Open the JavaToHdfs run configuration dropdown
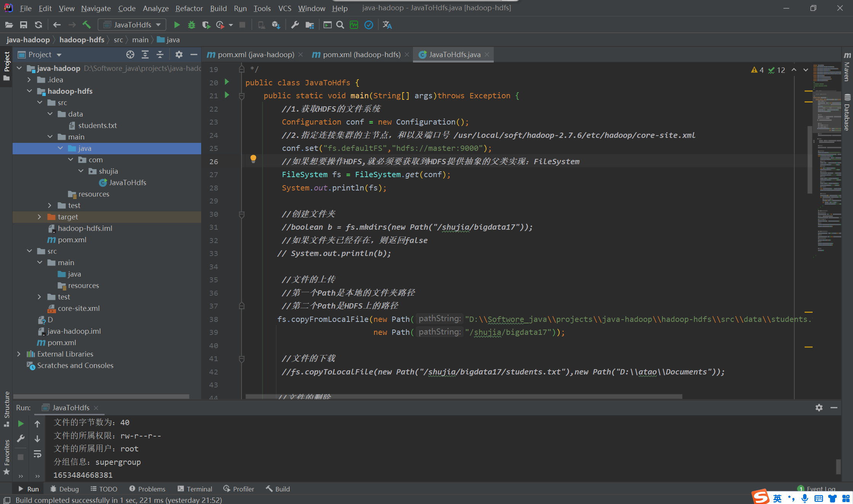This screenshot has width=853, height=504. pos(132,25)
